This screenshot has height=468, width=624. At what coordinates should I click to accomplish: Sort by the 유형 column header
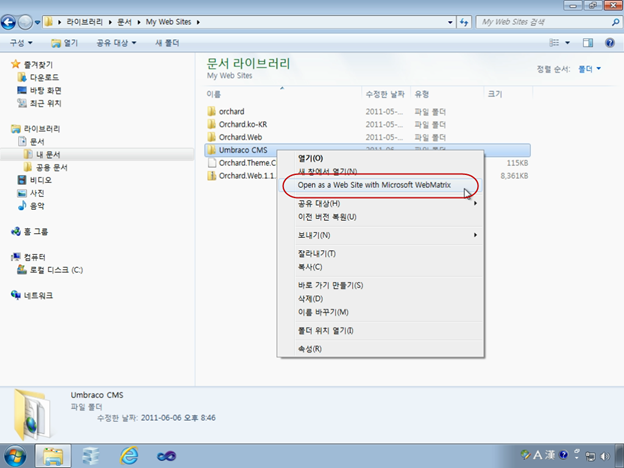[447, 94]
